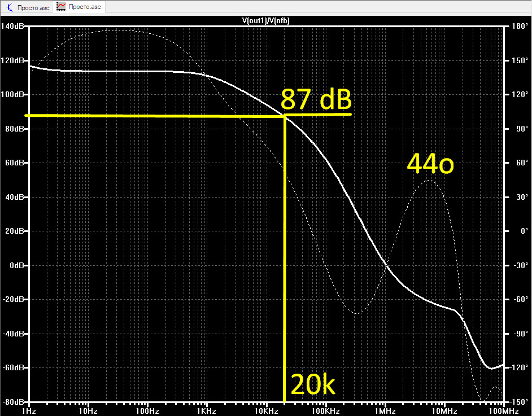Click the -60° phase axis label
This screenshot has width=532, height=416.
pyautogui.click(x=520, y=299)
